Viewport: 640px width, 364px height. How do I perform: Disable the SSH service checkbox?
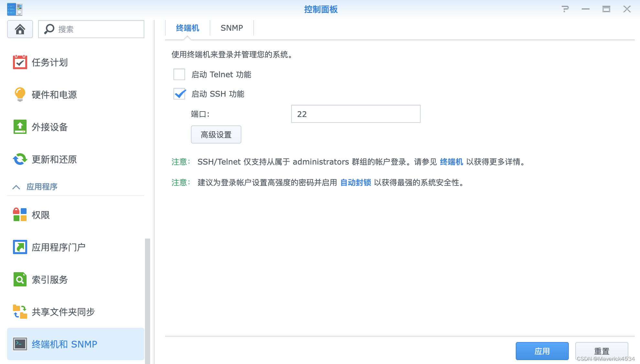click(179, 94)
